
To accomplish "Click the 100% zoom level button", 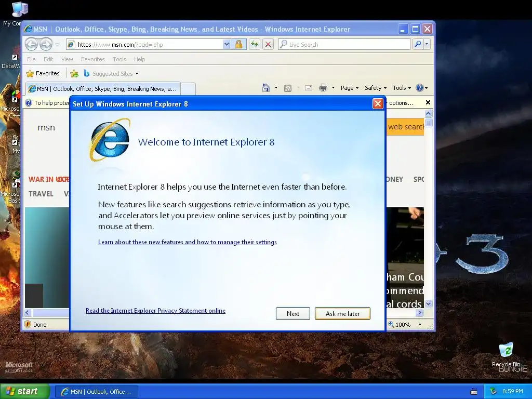I will point(400,325).
